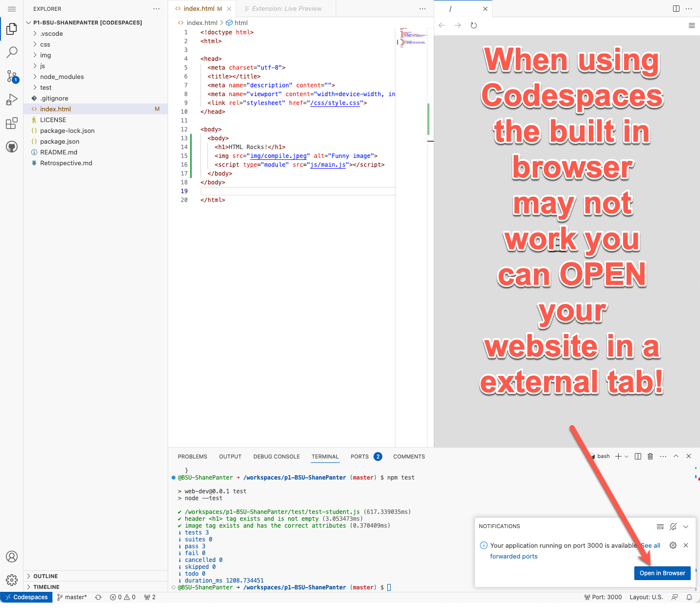Close the bottom panel

(689, 457)
